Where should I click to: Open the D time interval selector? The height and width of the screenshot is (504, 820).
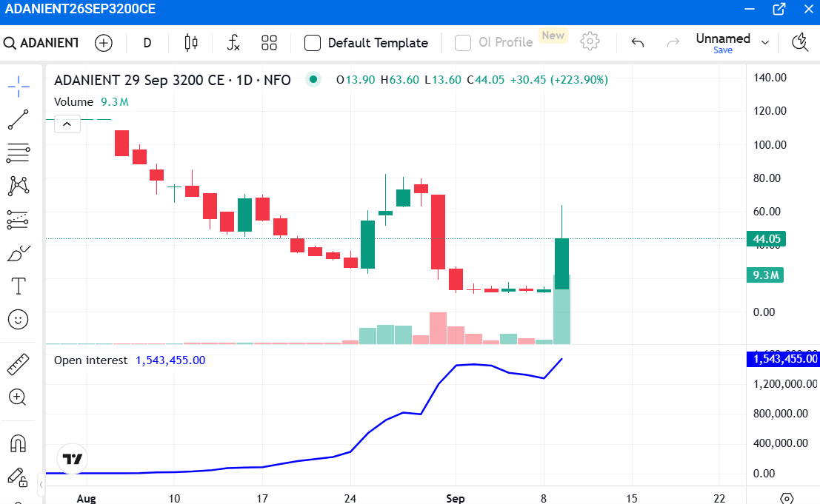[x=147, y=43]
